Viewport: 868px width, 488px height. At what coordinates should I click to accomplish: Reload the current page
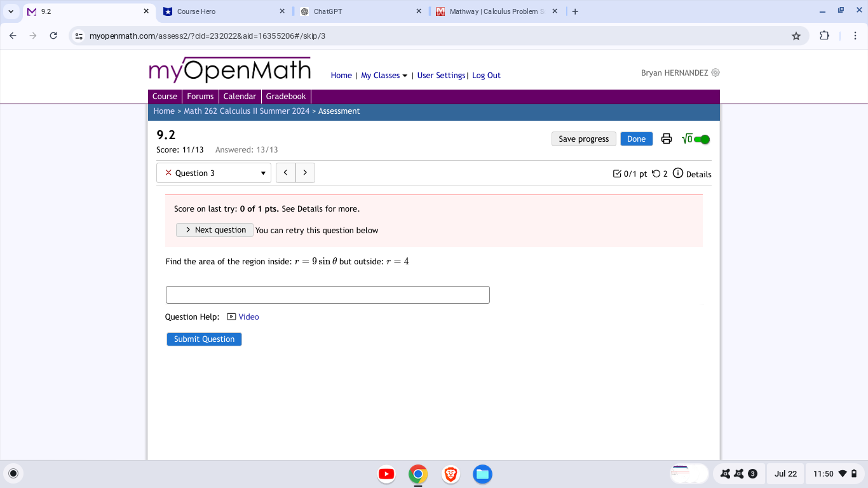click(x=53, y=36)
